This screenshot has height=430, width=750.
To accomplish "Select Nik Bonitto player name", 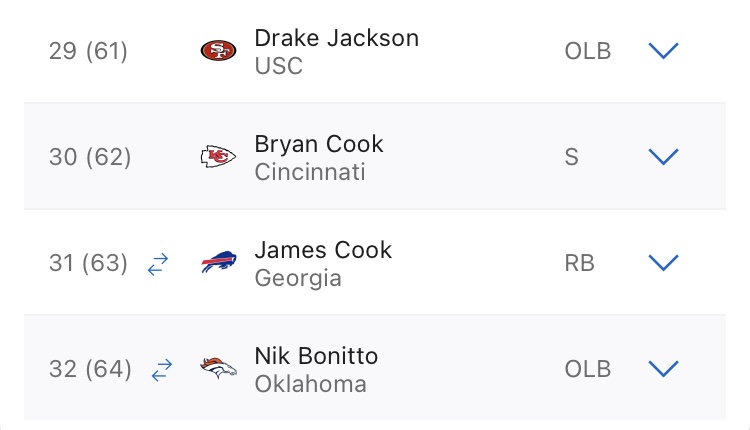I will (x=316, y=356).
